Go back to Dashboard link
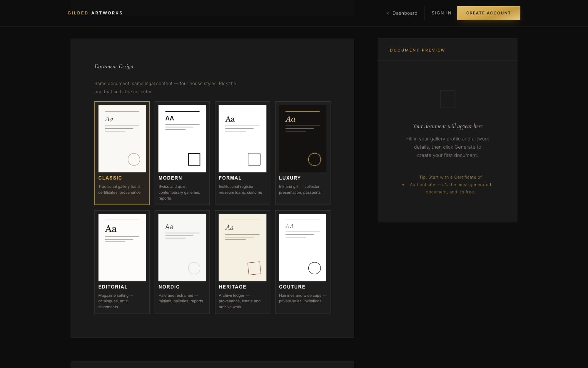The height and width of the screenshot is (368, 588). 402,13
